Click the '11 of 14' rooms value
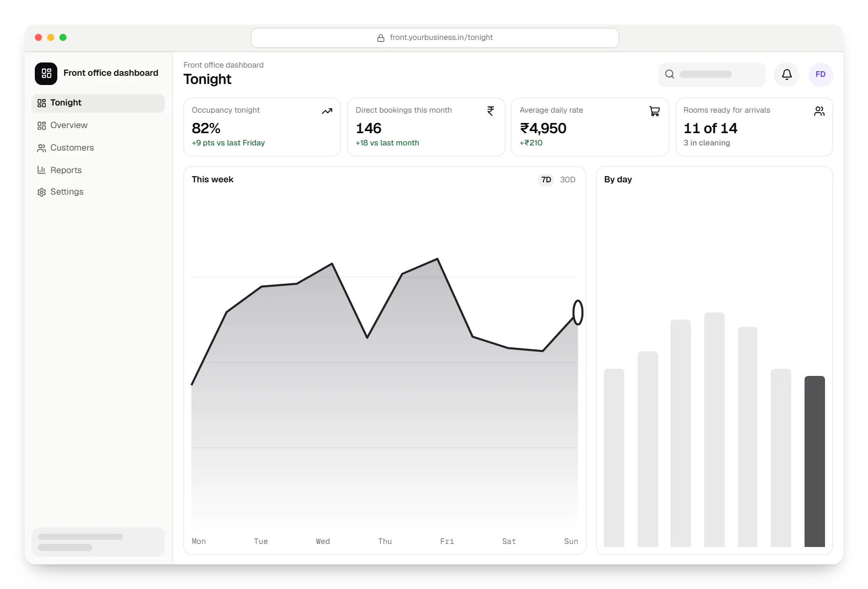 (x=710, y=128)
